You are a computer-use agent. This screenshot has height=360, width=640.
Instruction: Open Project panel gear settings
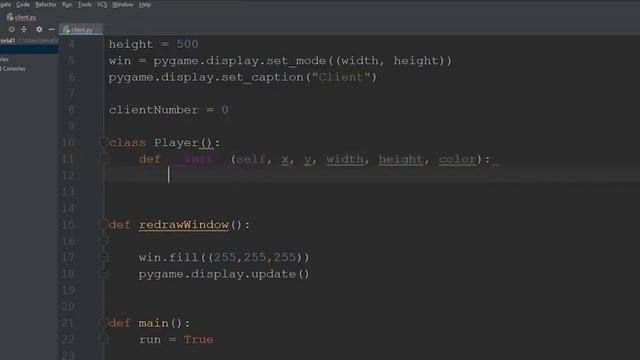tap(39, 29)
